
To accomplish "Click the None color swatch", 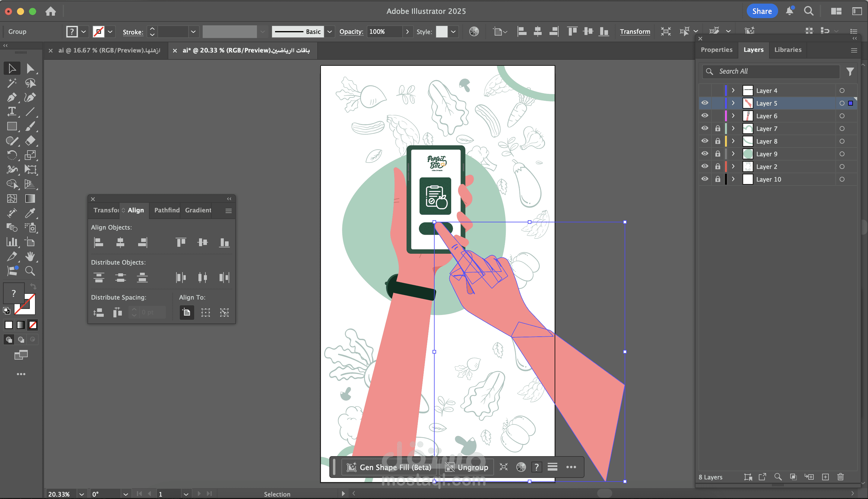I will click(x=33, y=325).
